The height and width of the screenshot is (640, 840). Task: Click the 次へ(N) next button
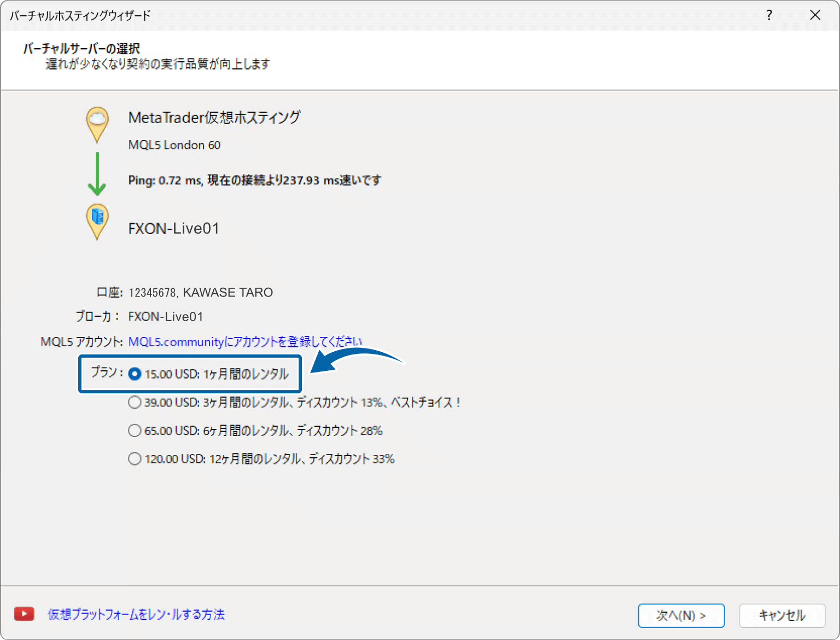coord(681,615)
